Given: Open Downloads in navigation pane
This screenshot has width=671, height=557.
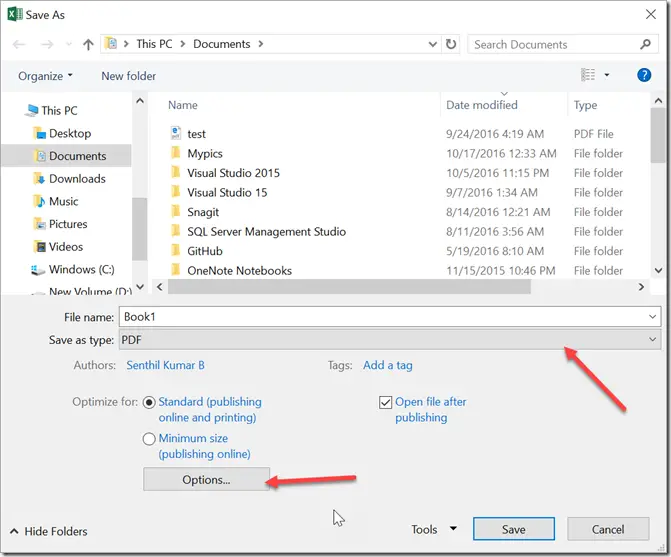Looking at the screenshot, I should tap(77, 179).
